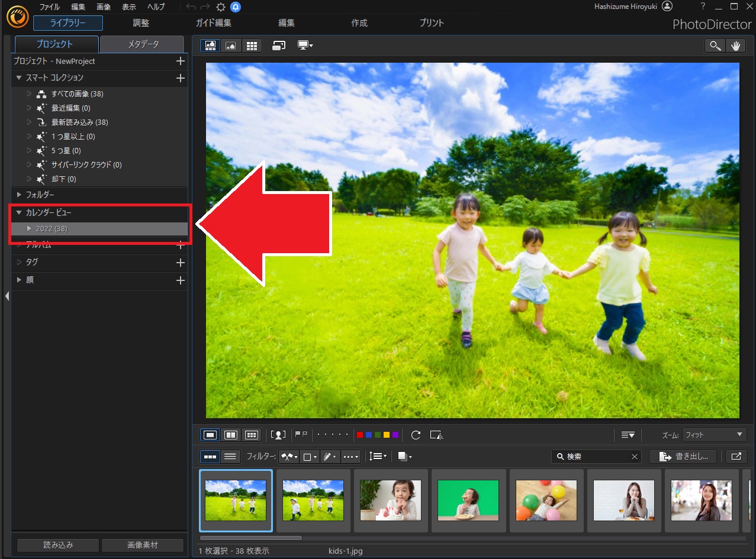Add a new smart collection with plus

(181, 78)
